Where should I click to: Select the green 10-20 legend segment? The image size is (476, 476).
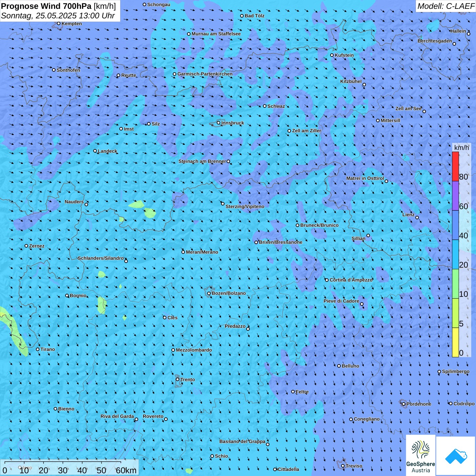click(455, 284)
